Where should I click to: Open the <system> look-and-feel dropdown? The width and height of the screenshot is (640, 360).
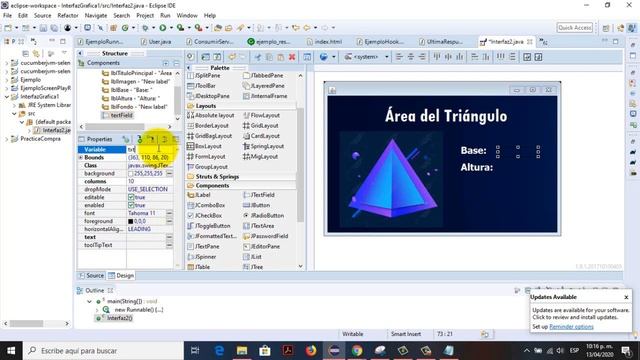tap(367, 57)
